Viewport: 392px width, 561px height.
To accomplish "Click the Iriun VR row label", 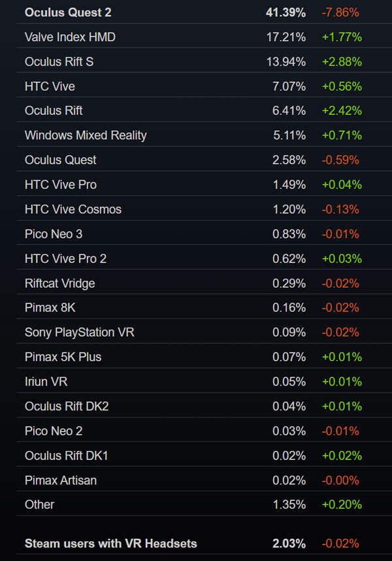I will [x=46, y=381].
